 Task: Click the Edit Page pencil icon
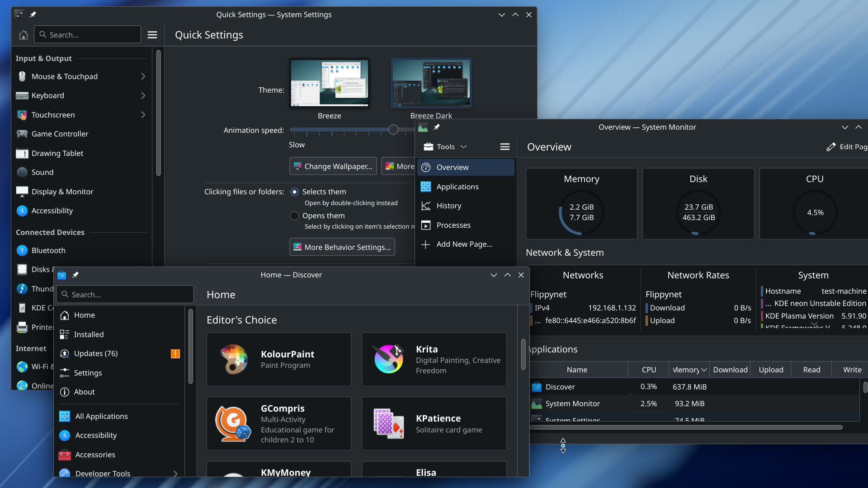pos(831,147)
